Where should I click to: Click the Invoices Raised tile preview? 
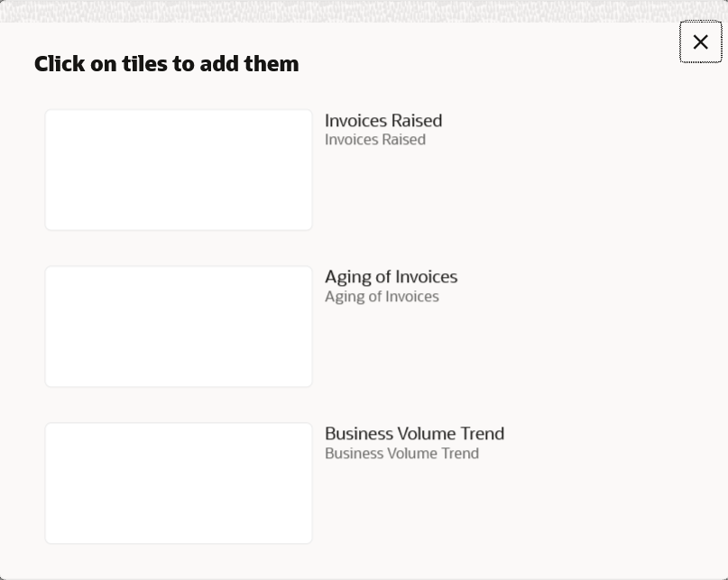pos(178,170)
